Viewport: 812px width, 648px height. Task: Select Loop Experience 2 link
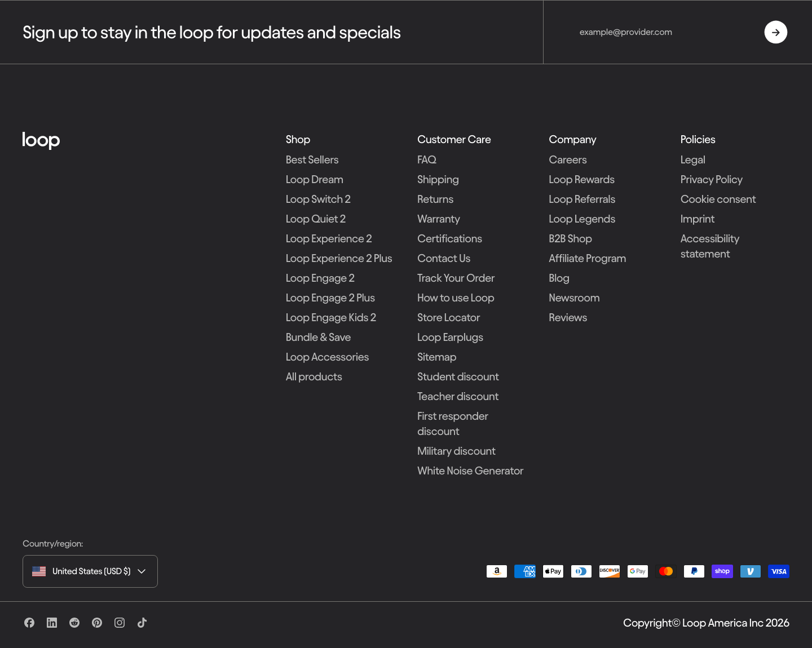click(x=329, y=238)
